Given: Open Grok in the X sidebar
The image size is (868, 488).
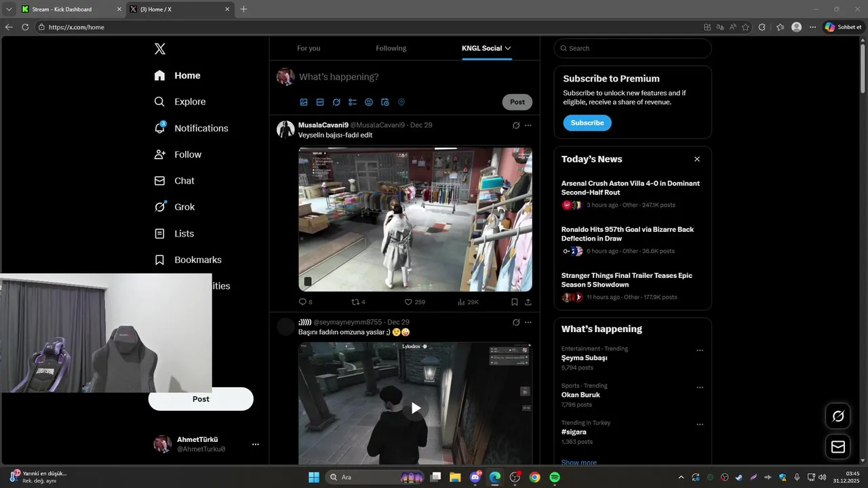Looking at the screenshot, I should click(x=174, y=207).
